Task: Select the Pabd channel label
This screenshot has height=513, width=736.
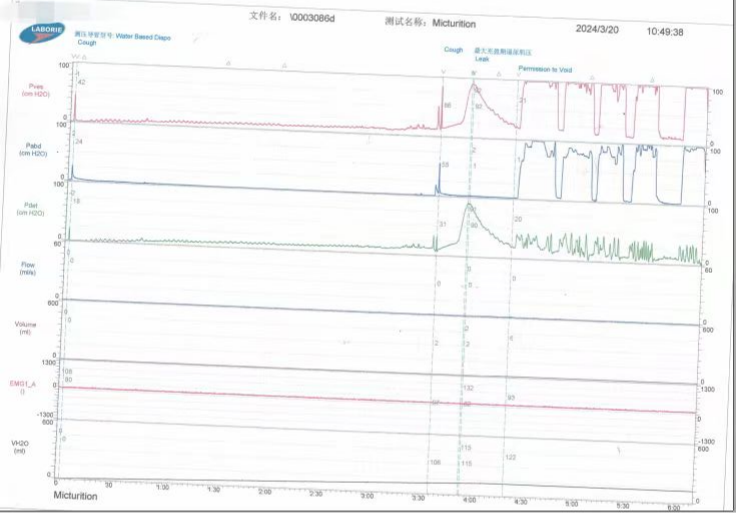Action: point(34,150)
